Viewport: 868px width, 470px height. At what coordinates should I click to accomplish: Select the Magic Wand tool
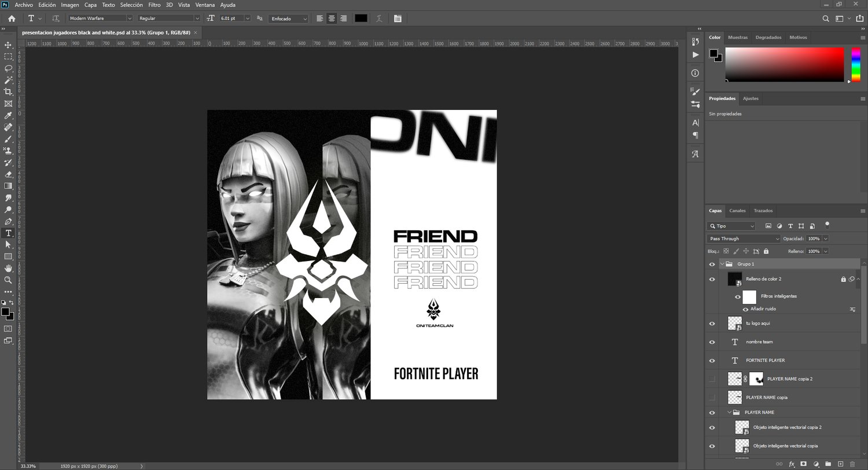8,80
